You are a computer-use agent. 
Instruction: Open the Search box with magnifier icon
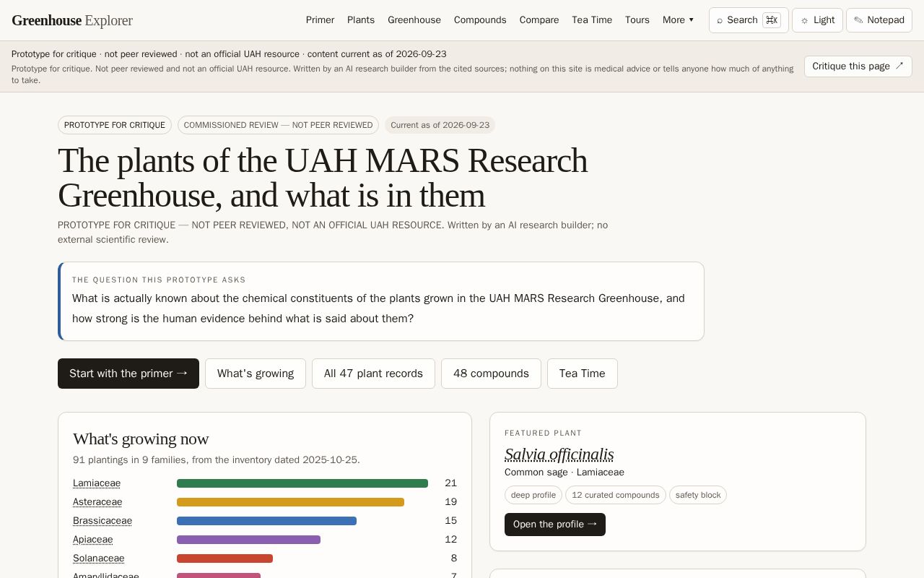point(749,20)
